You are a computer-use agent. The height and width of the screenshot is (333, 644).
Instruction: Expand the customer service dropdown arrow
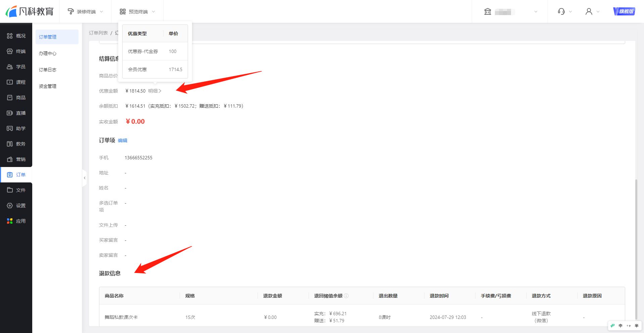[x=570, y=12]
